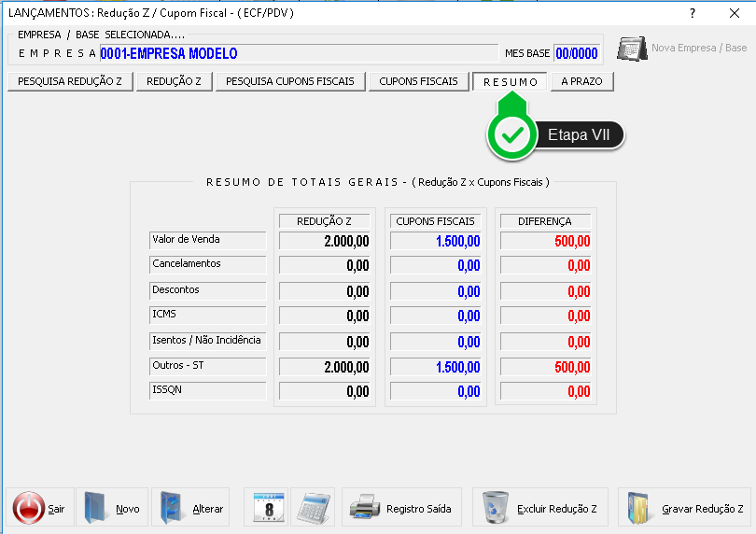Viewport: 756px width, 534px height.
Task: Click the Outros - ST Diferença value
Action: (x=547, y=368)
